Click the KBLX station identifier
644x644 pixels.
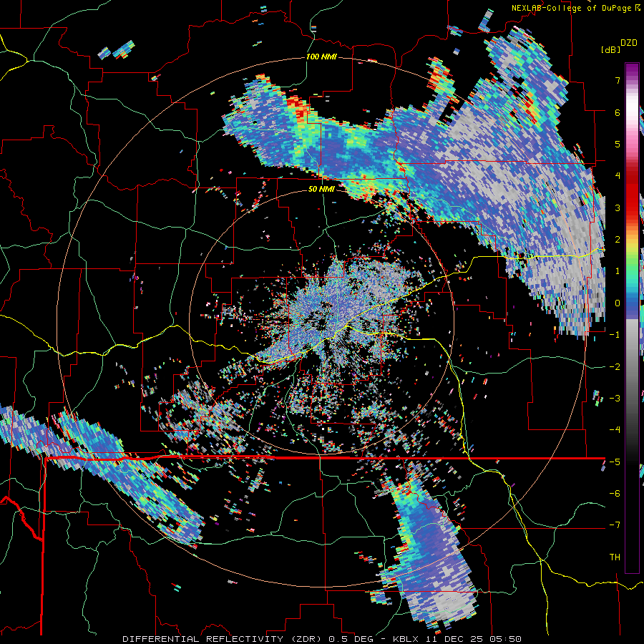pyautogui.click(x=406, y=639)
